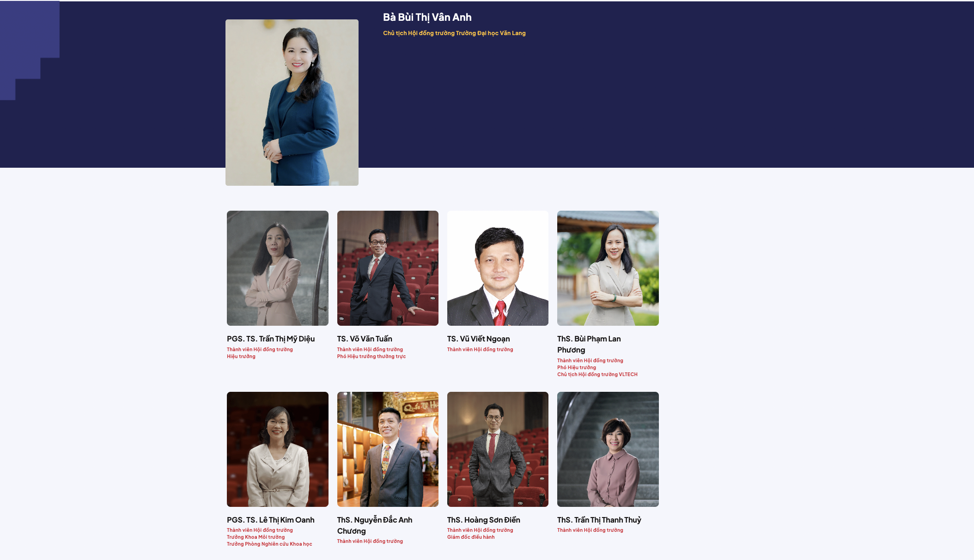The height and width of the screenshot is (560, 974).
Task: Open photo of PGS. TS. Trần Thị Mỹ Diệu
Action: (278, 268)
